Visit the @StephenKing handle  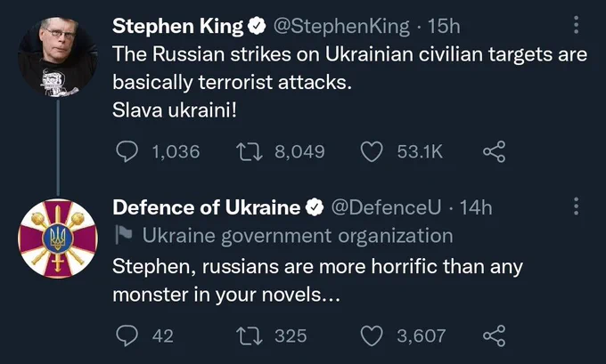click(x=341, y=27)
